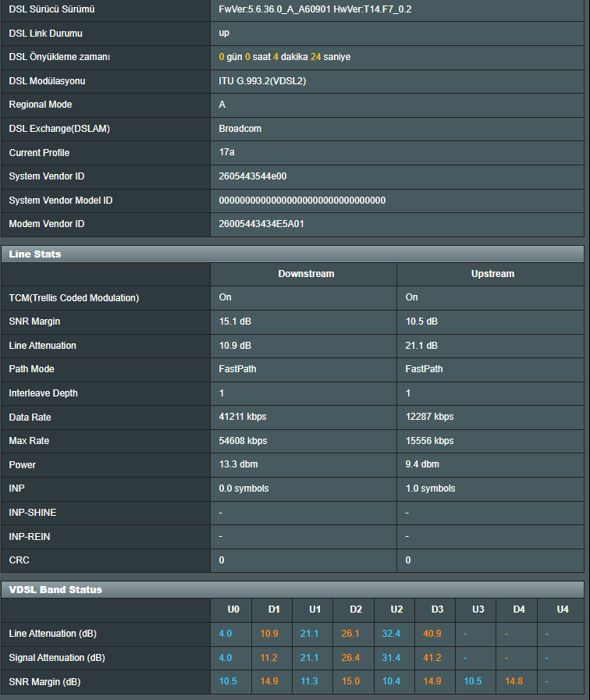Click the VDSL Band Status section header
Viewport: 590px width, 700px height.
pos(55,589)
